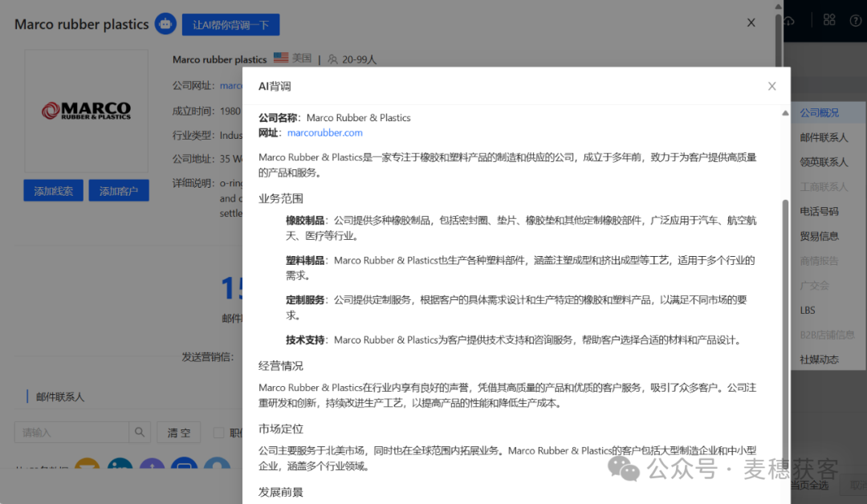The height and width of the screenshot is (504, 867).
Task: Close the AI背调 dialog
Action: 772,86
